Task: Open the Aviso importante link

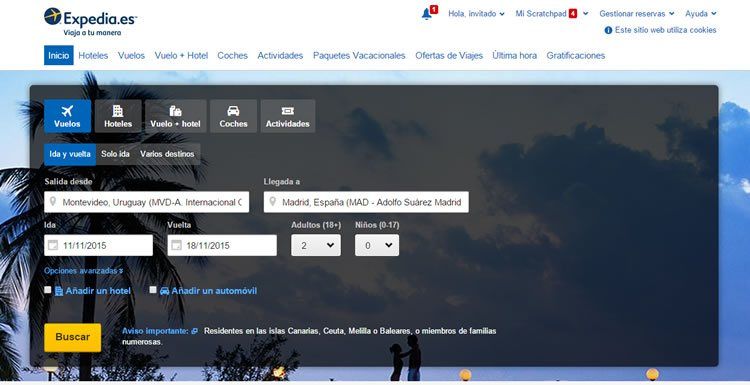Action: pos(155,331)
